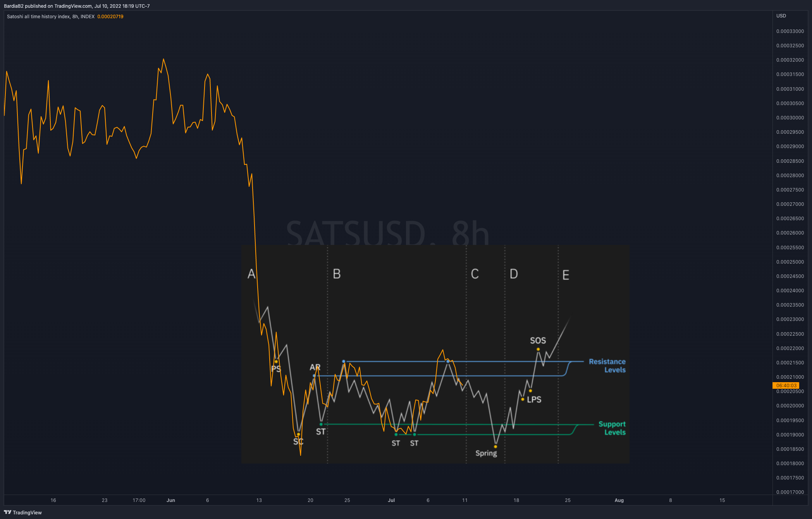Click the 0.00031000 price axis label
This screenshot has height=519, width=812.
coord(790,89)
